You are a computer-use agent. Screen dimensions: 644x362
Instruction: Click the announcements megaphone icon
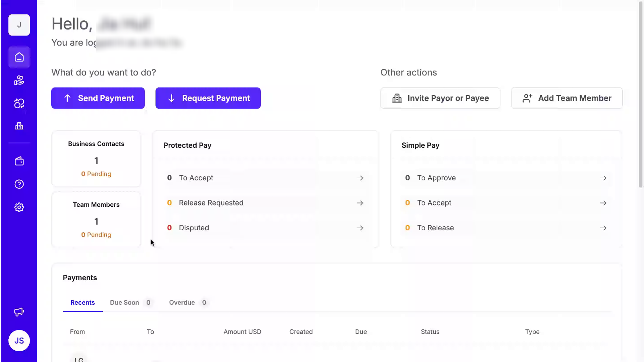(19, 312)
